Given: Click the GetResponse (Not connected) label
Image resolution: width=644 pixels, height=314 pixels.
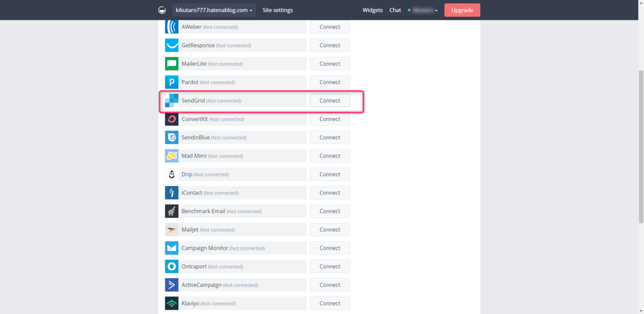Looking at the screenshot, I should click(216, 45).
